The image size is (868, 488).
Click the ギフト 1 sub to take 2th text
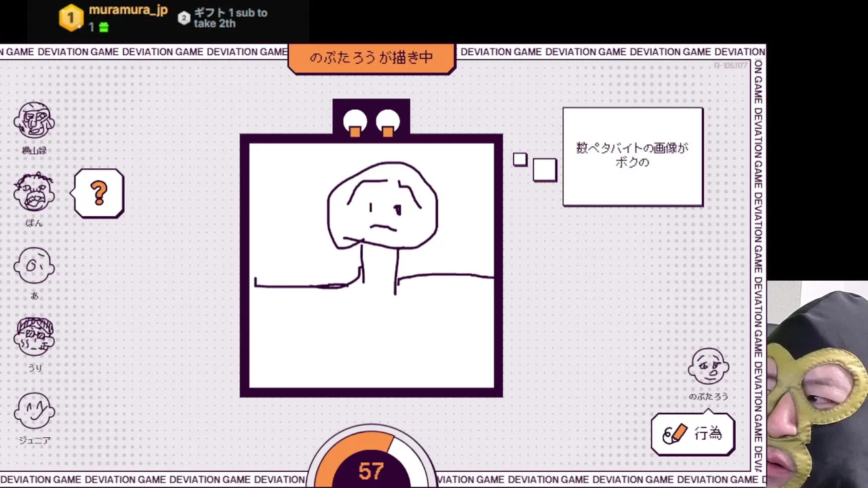(x=231, y=18)
